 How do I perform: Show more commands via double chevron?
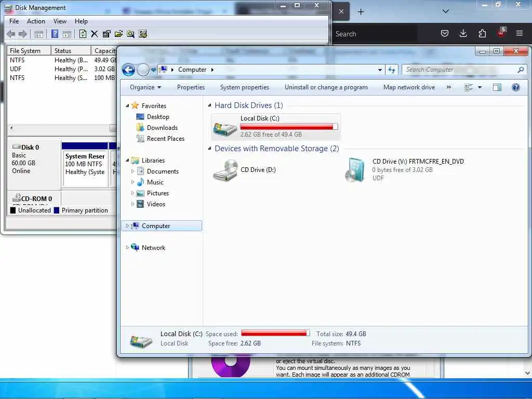click(448, 87)
